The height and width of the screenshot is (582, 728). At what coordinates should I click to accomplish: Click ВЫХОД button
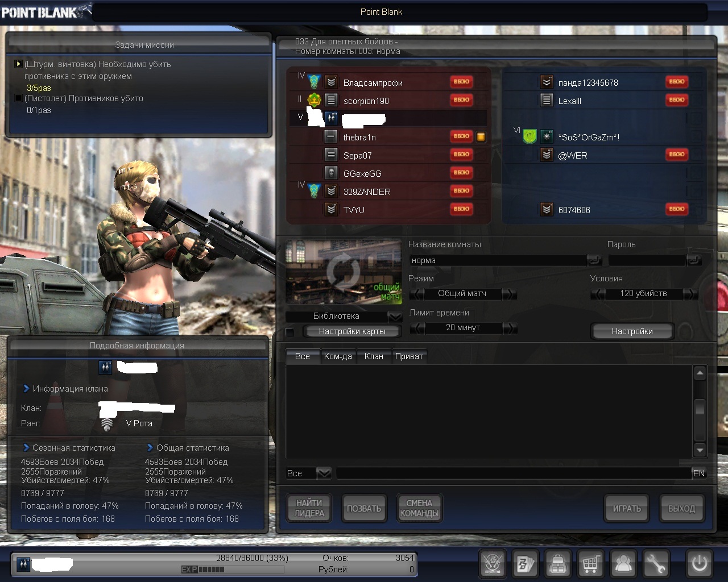pyautogui.click(x=681, y=508)
